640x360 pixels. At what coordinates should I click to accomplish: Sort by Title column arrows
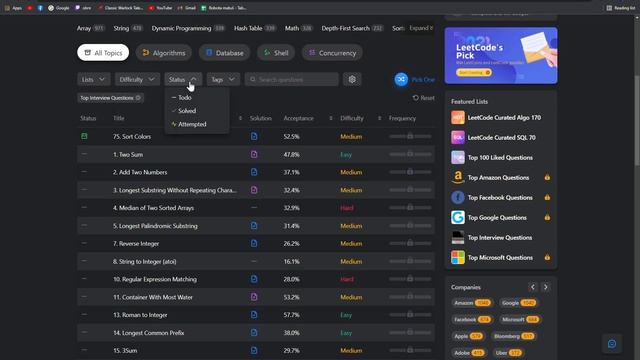point(240,118)
